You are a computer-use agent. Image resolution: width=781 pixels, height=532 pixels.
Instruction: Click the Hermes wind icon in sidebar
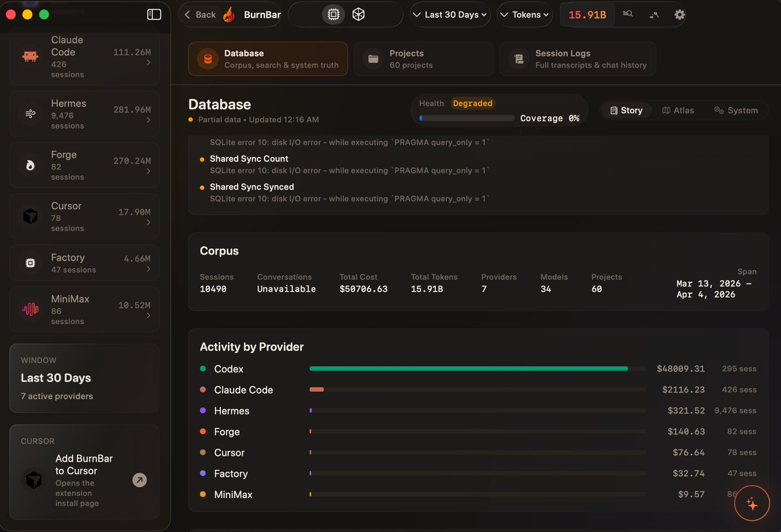click(x=31, y=113)
